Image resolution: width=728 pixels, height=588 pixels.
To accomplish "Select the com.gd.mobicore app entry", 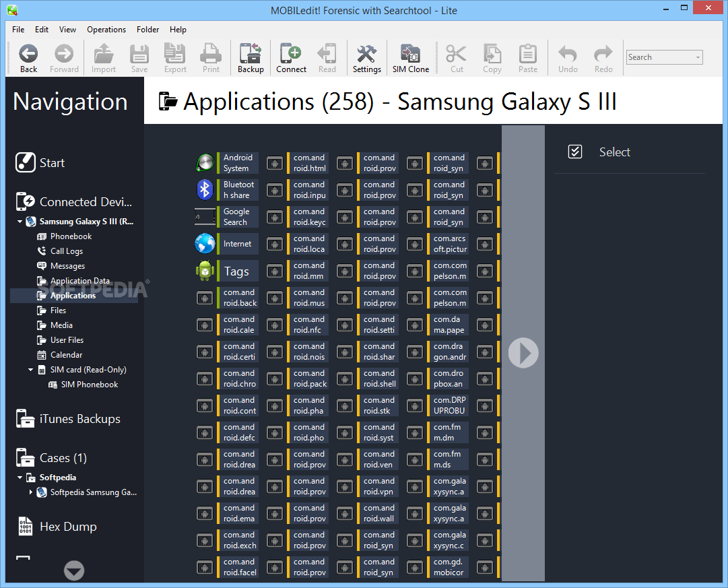I will click(437, 566).
